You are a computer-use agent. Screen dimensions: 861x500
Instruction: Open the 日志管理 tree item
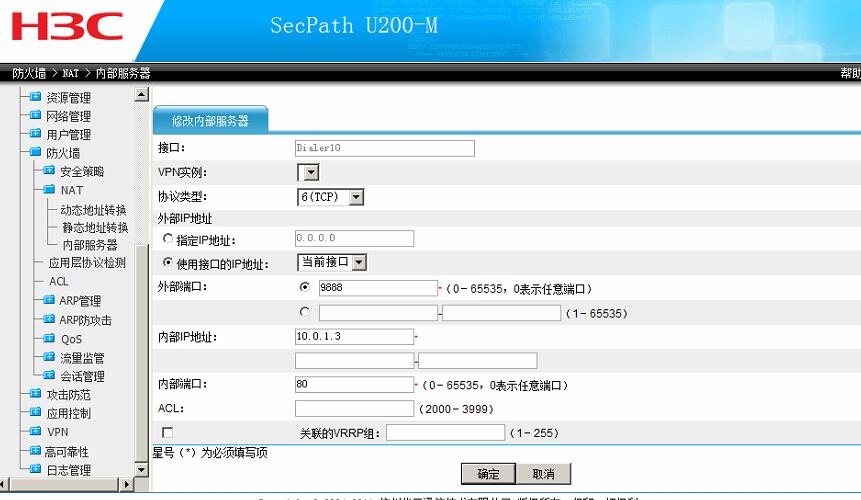(69, 470)
